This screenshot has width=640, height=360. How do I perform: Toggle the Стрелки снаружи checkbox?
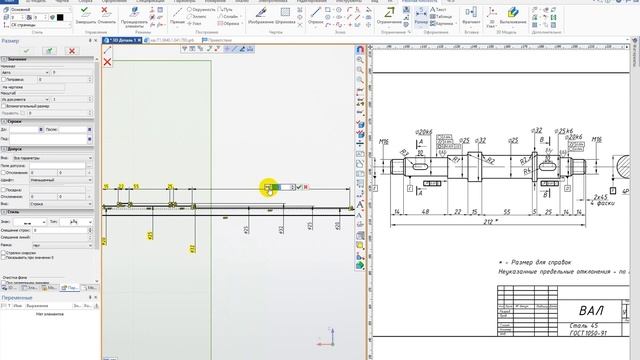(x=4, y=253)
